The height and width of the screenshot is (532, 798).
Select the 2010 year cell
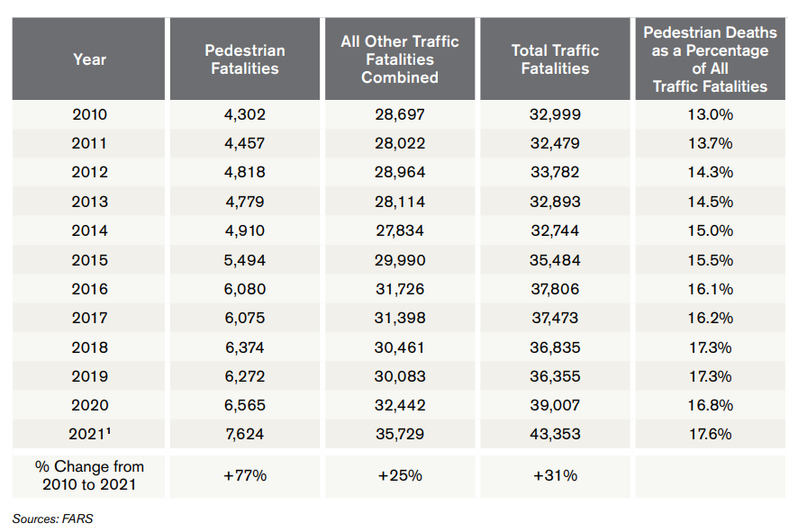pyautogui.click(x=89, y=114)
